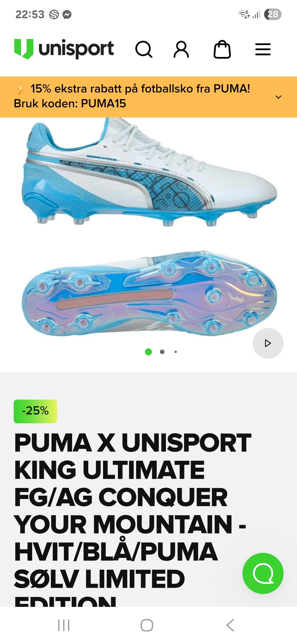This screenshot has width=297, height=644.
Task: Open the shopping bag cart
Action: point(222,50)
